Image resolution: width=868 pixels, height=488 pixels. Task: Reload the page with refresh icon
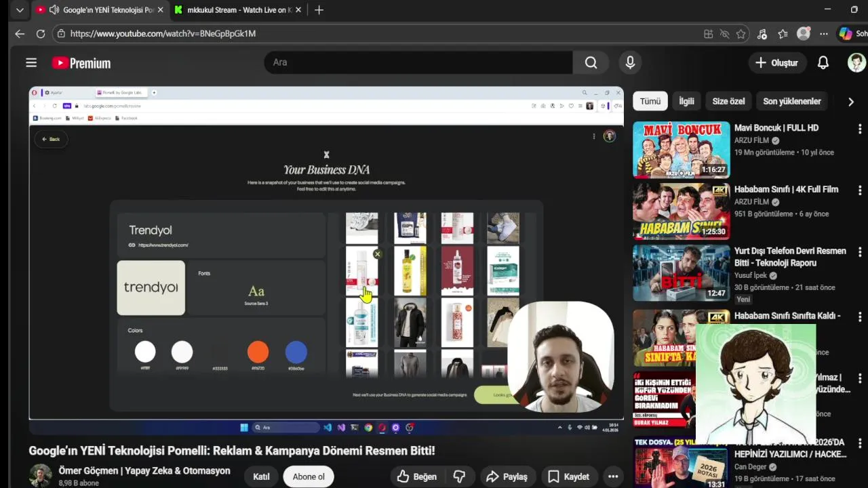tap(41, 33)
